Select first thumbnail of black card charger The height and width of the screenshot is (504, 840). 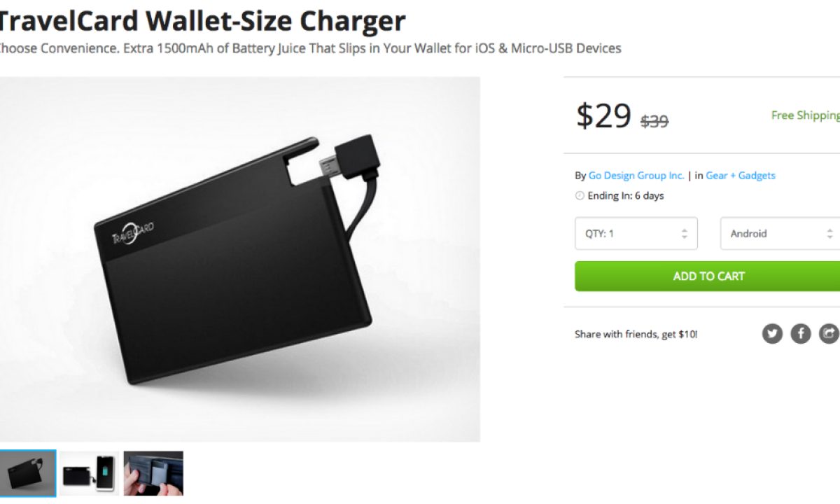coord(28,474)
